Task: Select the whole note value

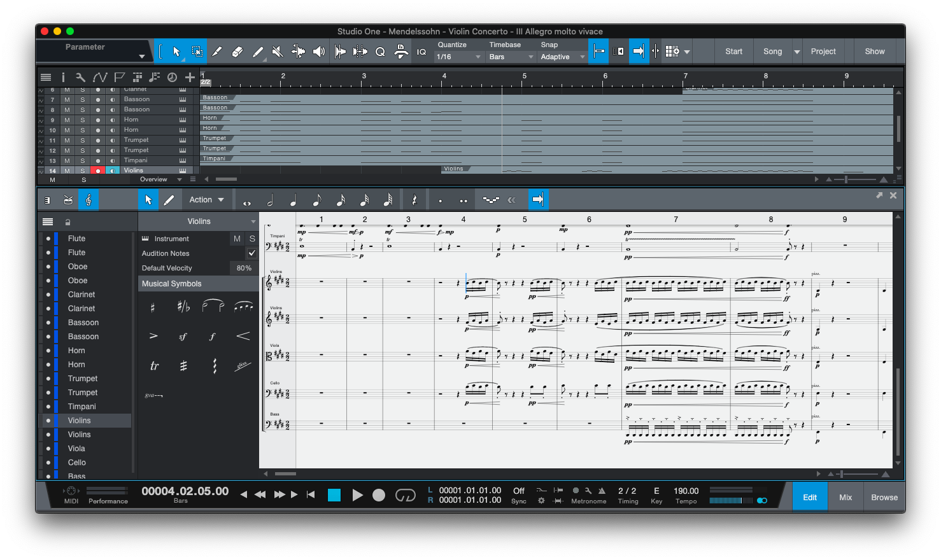Action: point(247,203)
